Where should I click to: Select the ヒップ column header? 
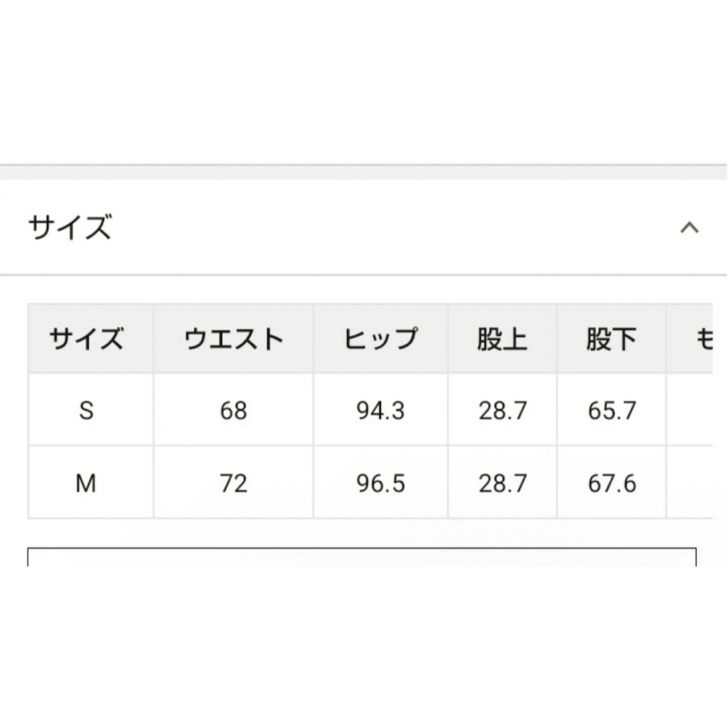point(381,339)
